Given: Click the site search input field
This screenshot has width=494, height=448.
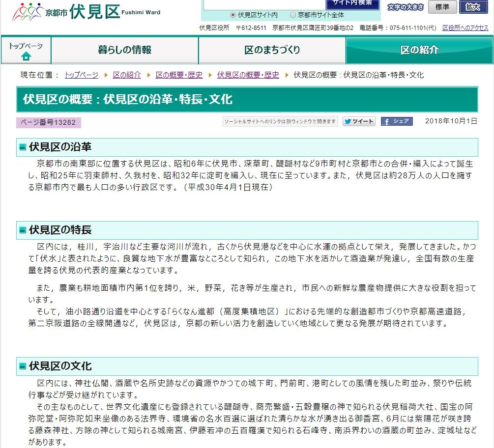Looking at the screenshot, I should pyautogui.click(x=264, y=4).
